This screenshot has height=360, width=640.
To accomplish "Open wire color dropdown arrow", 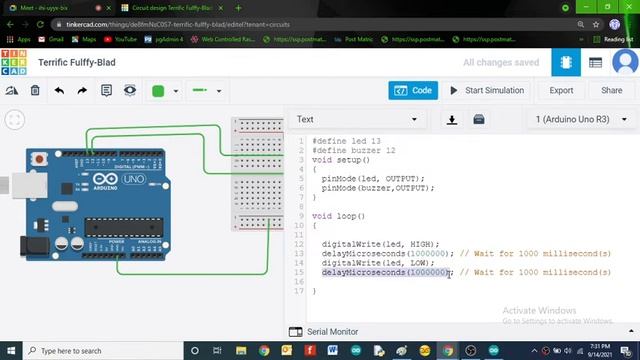I will pyautogui.click(x=176, y=91).
